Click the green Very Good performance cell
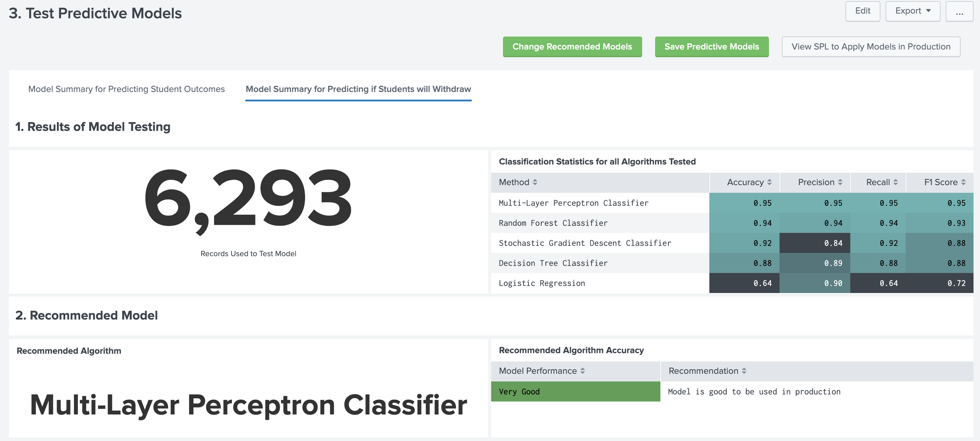The height and width of the screenshot is (441, 980). pyautogui.click(x=575, y=391)
